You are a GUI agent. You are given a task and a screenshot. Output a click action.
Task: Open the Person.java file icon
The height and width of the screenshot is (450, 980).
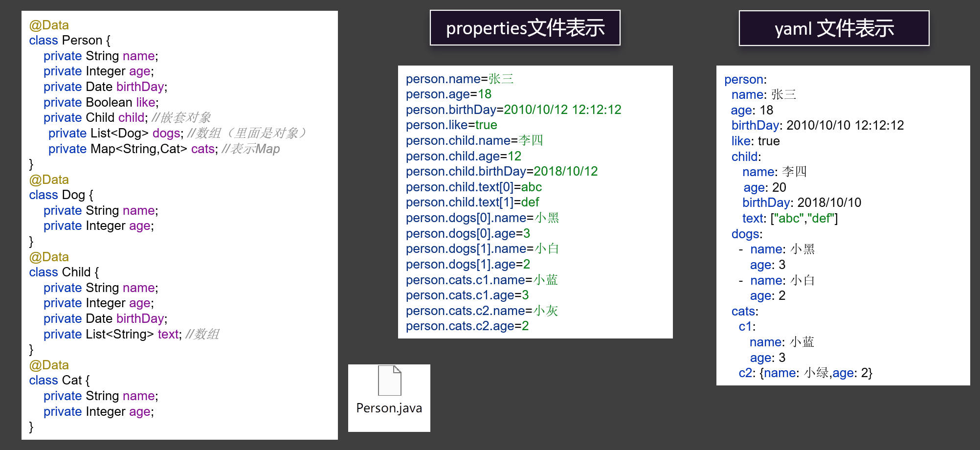pyautogui.click(x=389, y=381)
